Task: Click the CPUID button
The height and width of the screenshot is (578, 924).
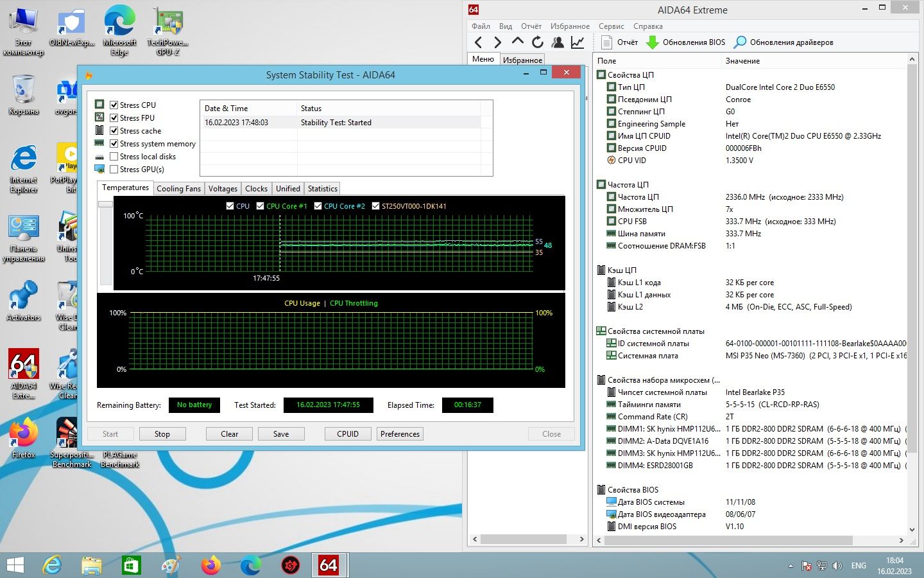Action: click(348, 434)
